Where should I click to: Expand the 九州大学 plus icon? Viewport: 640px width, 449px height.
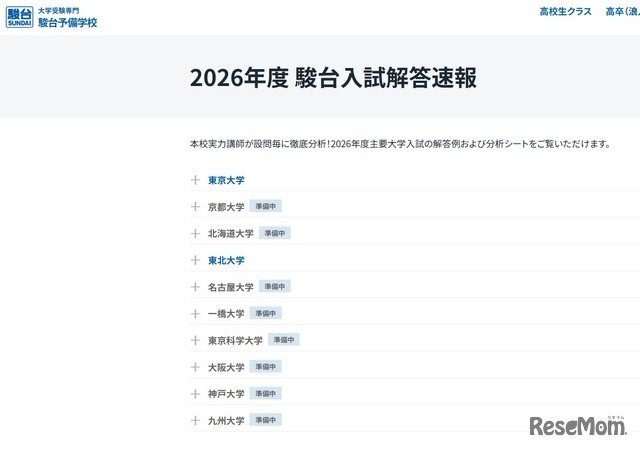(x=195, y=420)
